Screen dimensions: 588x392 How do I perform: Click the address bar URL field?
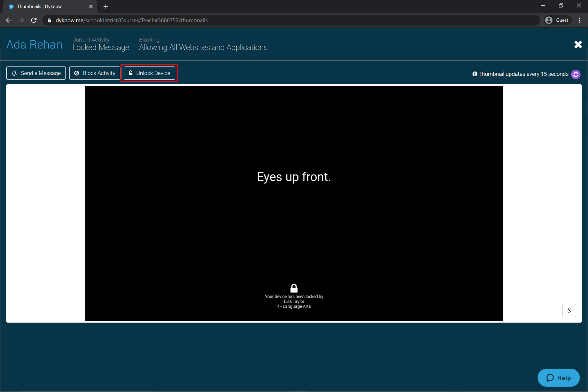coord(291,20)
